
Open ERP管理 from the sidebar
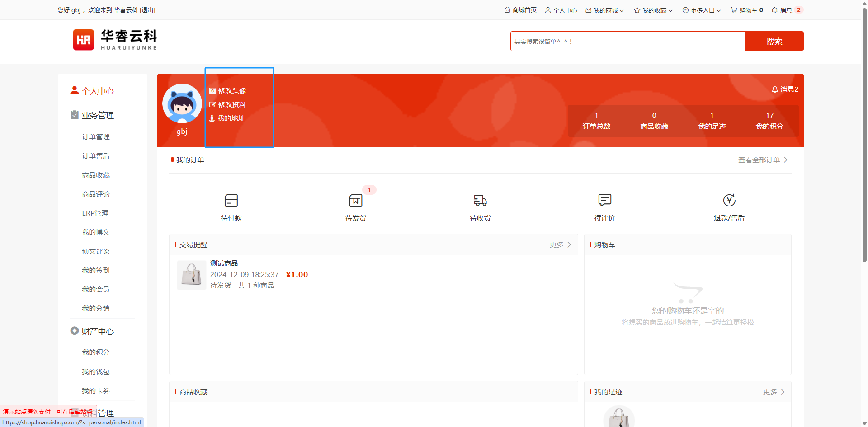[95, 213]
